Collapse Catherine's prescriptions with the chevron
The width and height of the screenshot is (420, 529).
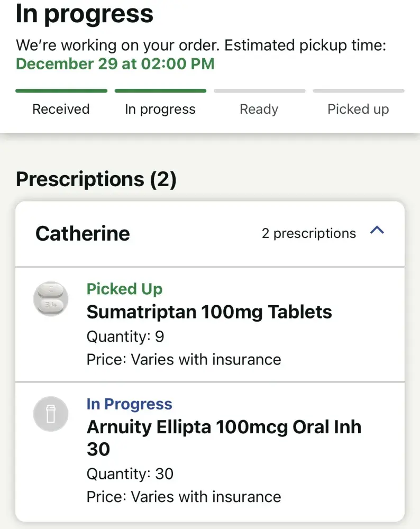[x=377, y=231]
